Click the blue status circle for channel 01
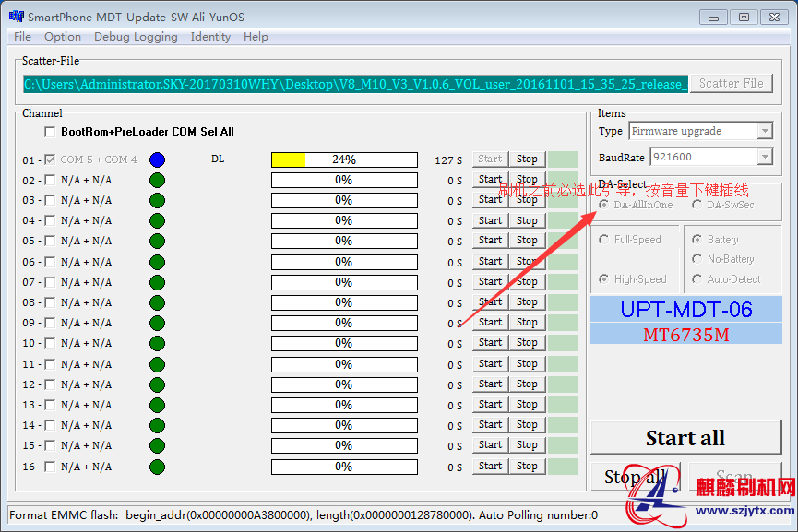The height and width of the screenshot is (532, 798). (x=157, y=160)
